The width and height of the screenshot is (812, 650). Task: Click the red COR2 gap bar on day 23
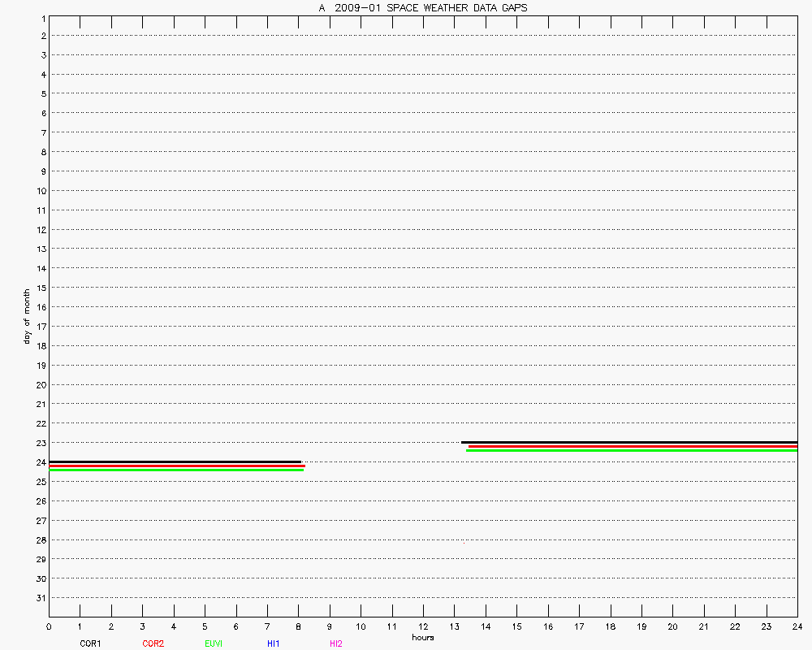(x=633, y=446)
